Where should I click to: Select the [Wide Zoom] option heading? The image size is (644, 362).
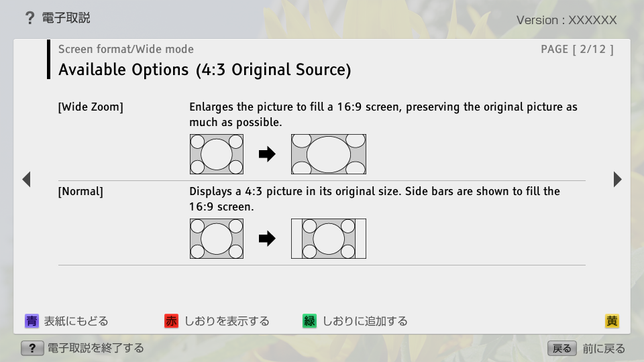(91, 107)
